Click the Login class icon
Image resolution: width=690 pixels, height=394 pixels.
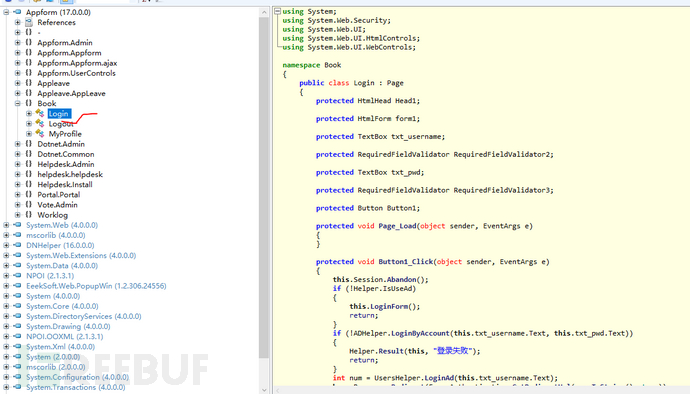pos(40,114)
